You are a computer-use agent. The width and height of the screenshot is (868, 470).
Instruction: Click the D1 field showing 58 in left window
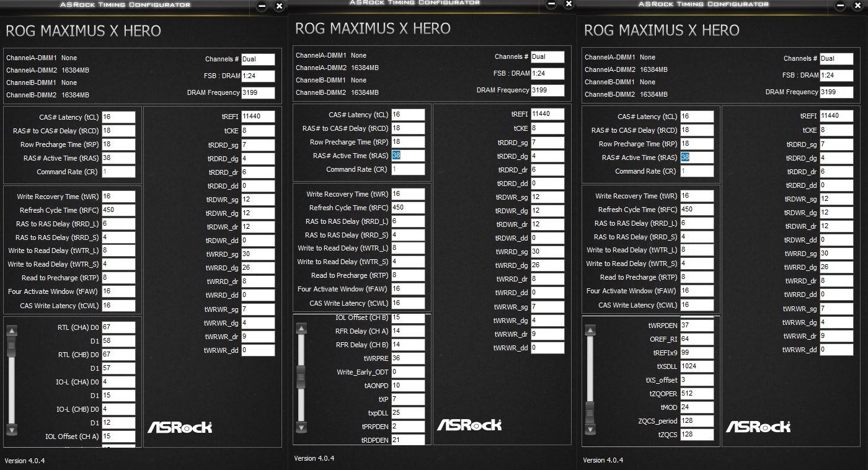point(118,340)
